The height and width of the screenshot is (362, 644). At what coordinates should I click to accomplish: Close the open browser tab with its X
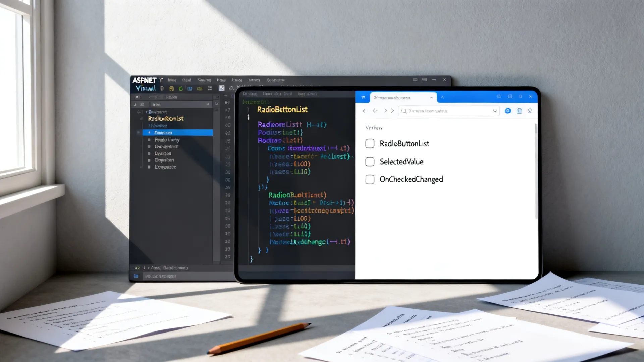[431, 98]
